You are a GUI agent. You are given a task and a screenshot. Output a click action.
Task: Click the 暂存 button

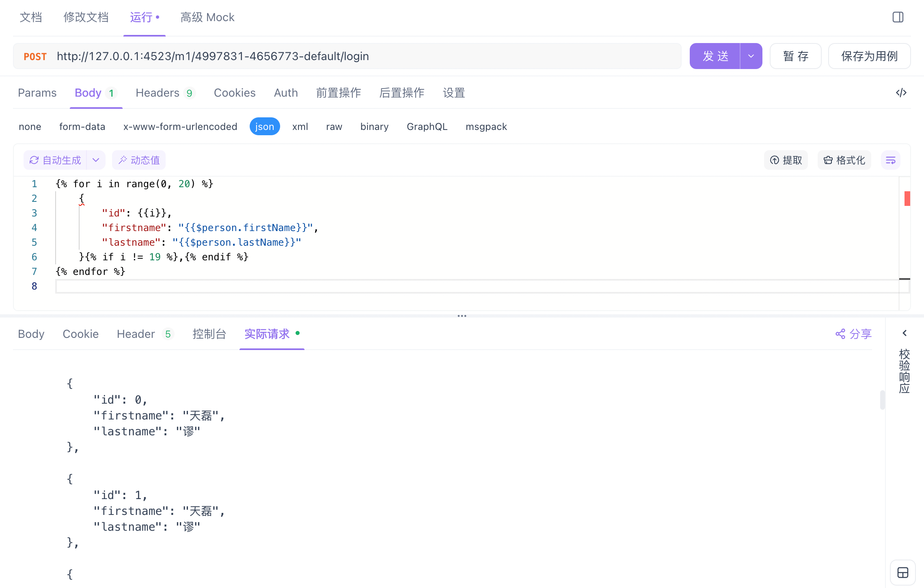coord(795,56)
